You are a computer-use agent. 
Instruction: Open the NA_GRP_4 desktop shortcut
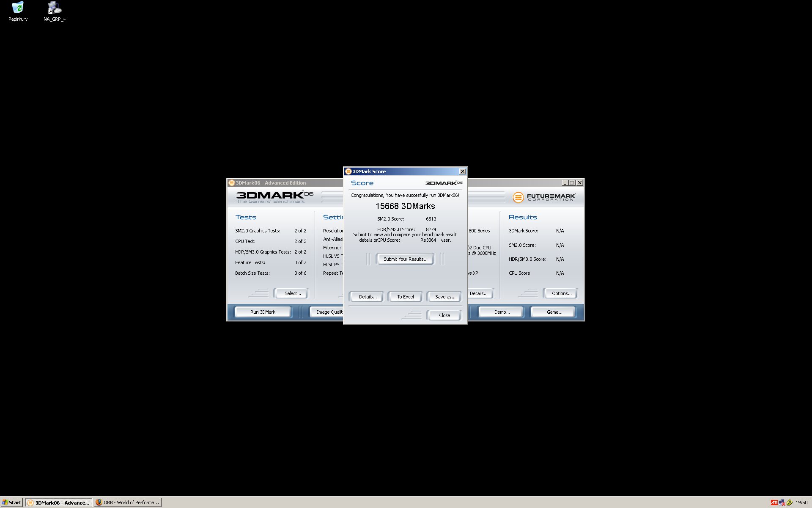(55, 11)
